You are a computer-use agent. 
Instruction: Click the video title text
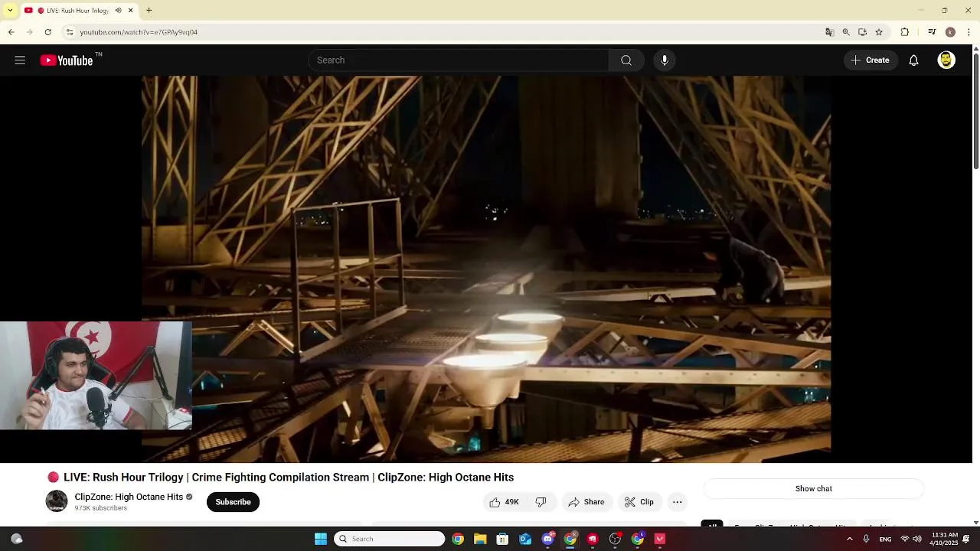[289, 477]
